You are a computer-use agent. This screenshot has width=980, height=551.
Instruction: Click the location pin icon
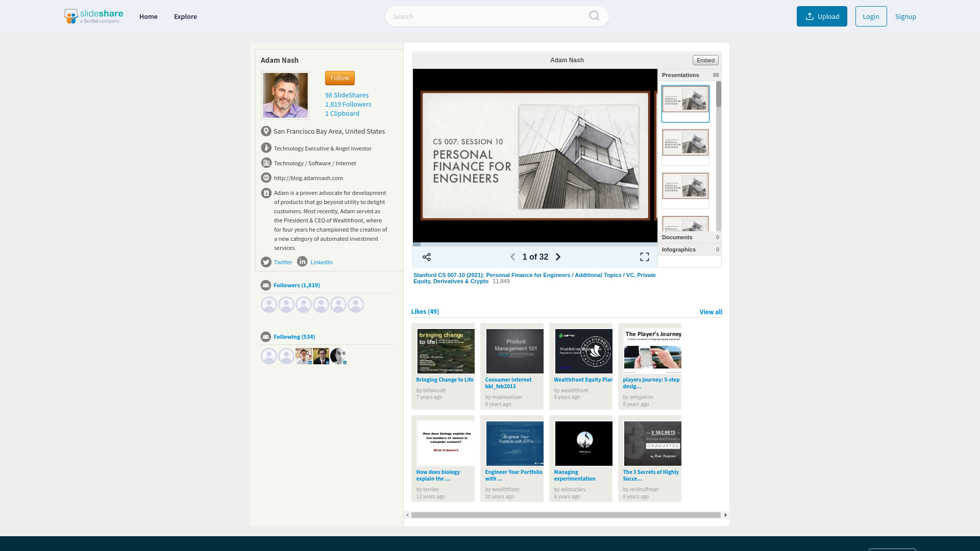click(x=266, y=131)
